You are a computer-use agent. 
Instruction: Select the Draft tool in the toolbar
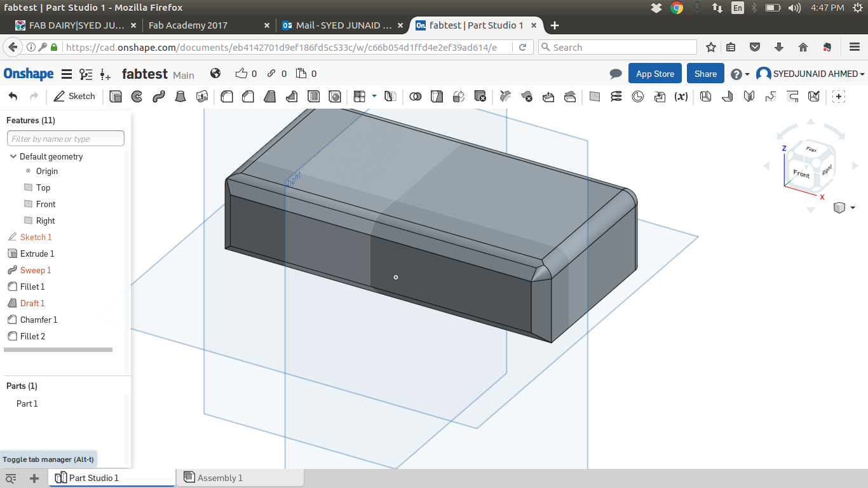click(x=270, y=97)
